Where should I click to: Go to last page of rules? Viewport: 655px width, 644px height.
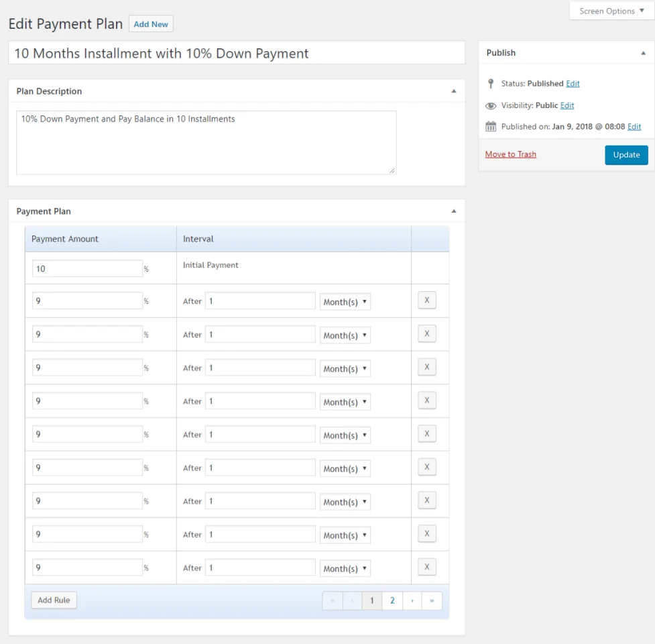[432, 601]
